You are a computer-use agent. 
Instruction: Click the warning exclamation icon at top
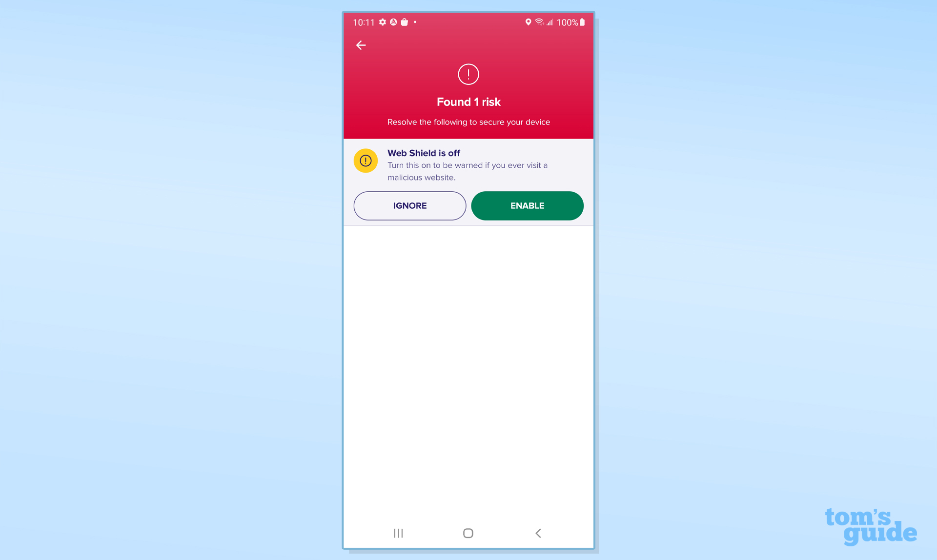pos(468,74)
